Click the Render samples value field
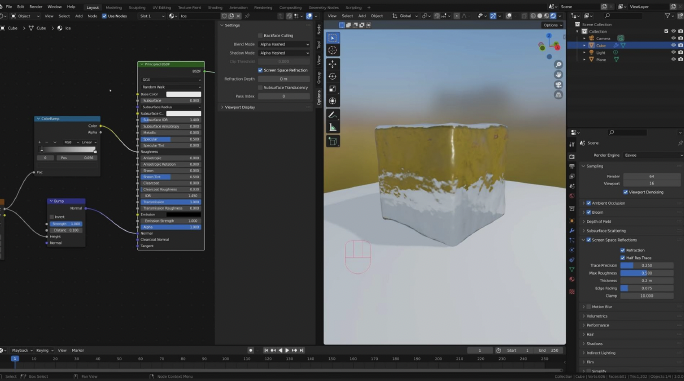684x381 pixels. [652, 176]
